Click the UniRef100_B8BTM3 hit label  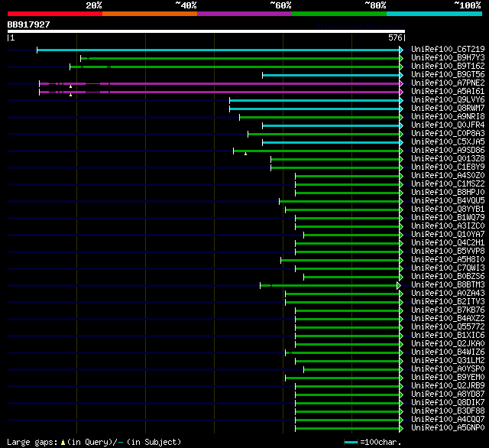pyautogui.click(x=448, y=285)
